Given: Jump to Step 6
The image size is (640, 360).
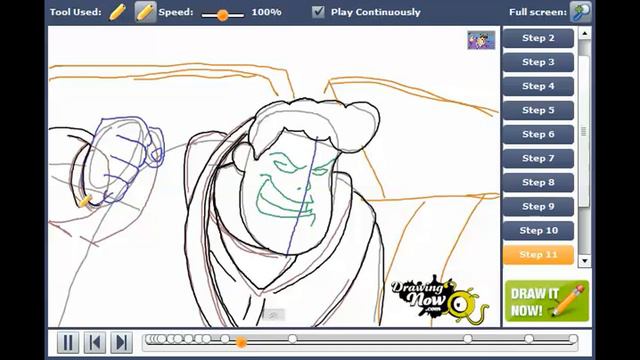Looking at the screenshot, I should [538, 134].
